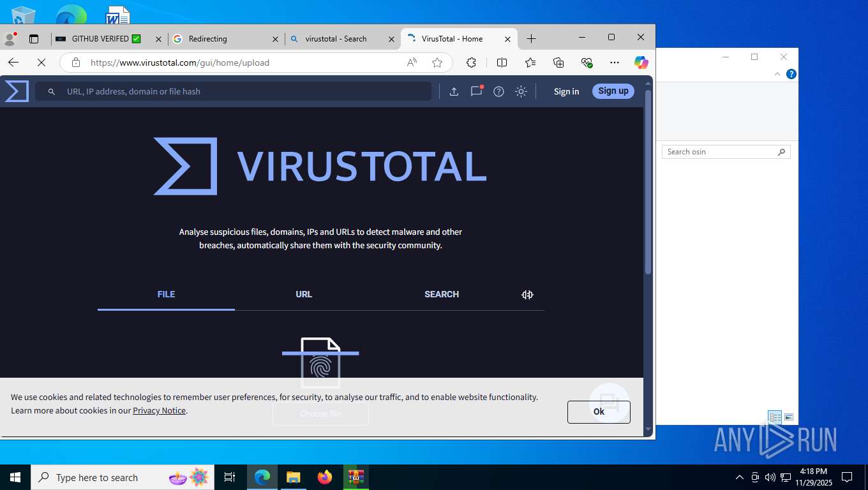Viewport: 868px width, 490px height.
Task: Open Browser essentials heart icon
Action: click(x=587, y=63)
